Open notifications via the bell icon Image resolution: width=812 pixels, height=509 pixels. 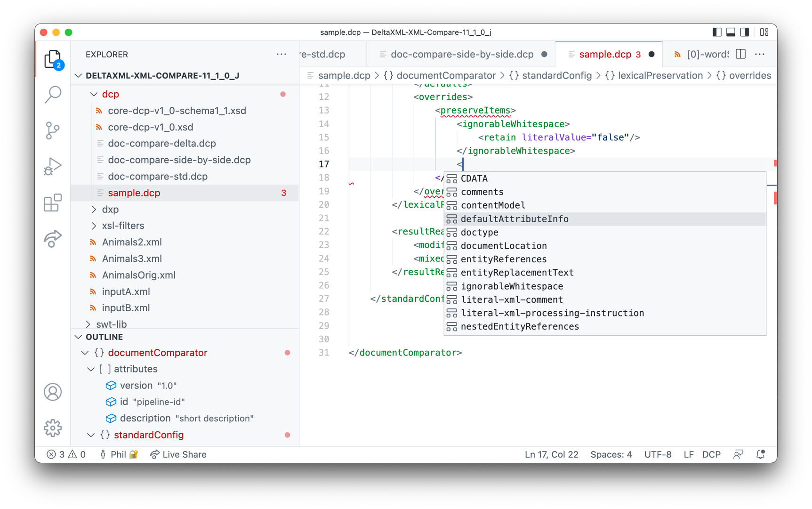[x=761, y=454]
